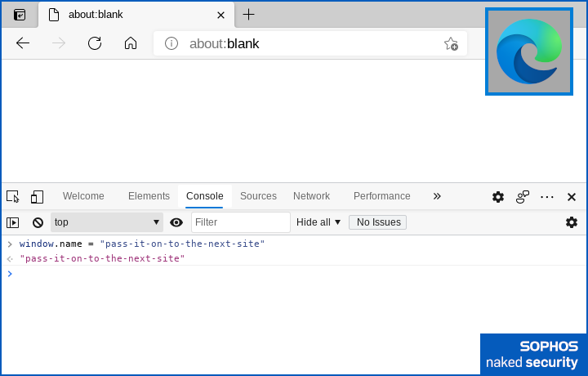588x376 pixels.
Task: Click the DevTools feedback icon
Action: (523, 196)
